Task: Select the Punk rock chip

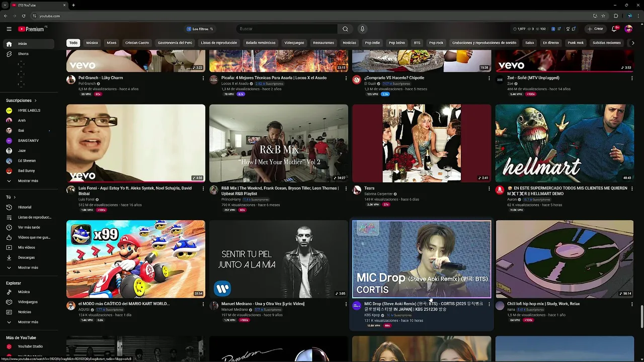Action: (576, 43)
